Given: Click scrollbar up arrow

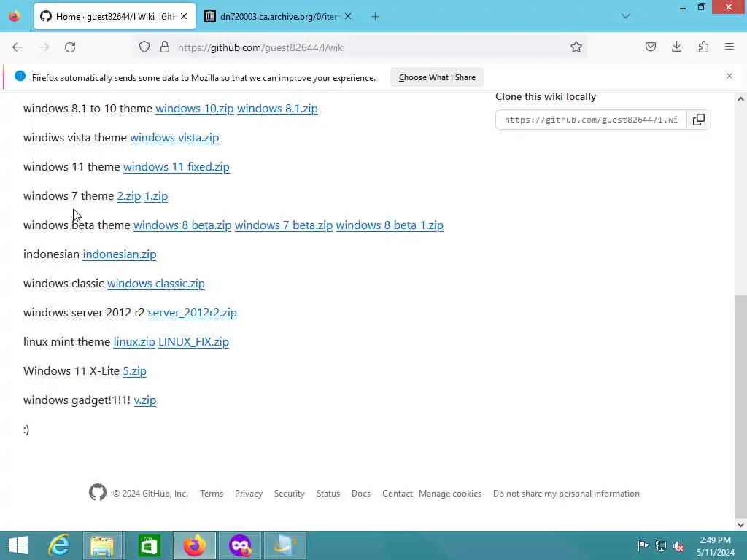Looking at the screenshot, I should pyautogui.click(x=740, y=99).
